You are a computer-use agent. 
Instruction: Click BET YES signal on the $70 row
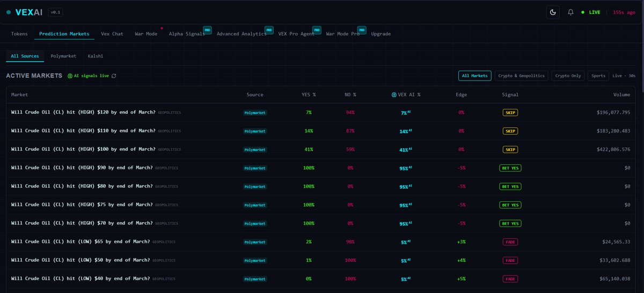click(x=510, y=223)
